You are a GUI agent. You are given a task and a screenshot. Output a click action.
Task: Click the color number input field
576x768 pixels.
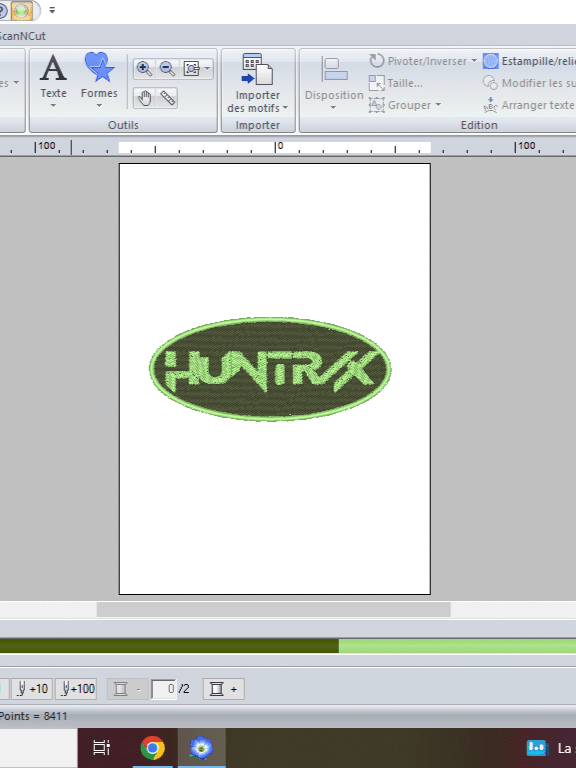coord(164,689)
